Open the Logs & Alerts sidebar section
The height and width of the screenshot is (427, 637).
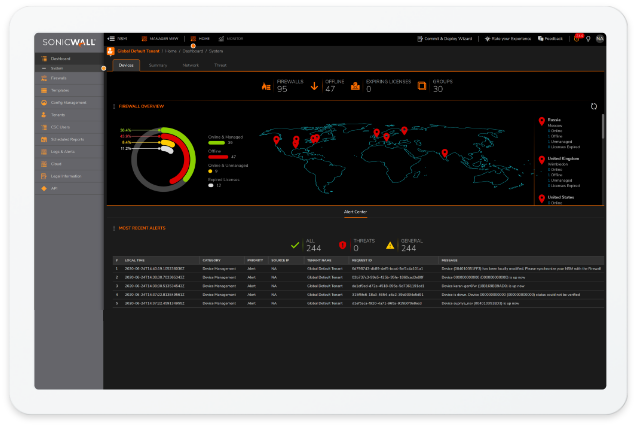[69, 152]
